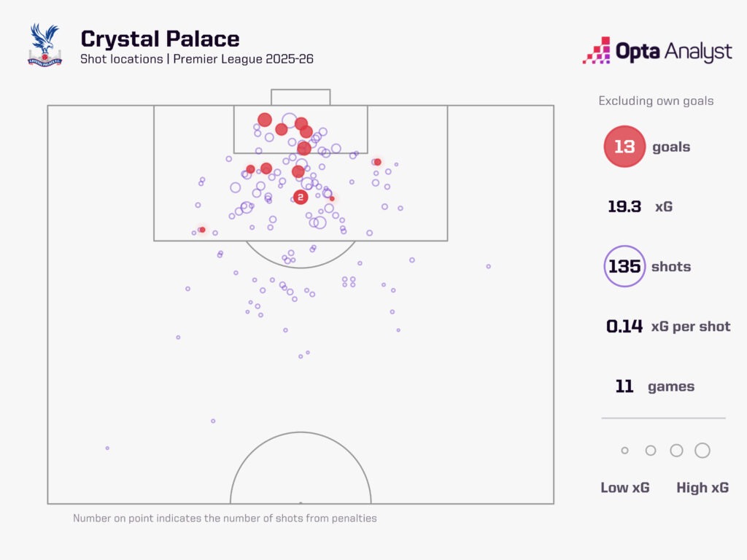The width and height of the screenshot is (747, 560).
Task: Click the Crystal Palace title text
Action: (160, 38)
